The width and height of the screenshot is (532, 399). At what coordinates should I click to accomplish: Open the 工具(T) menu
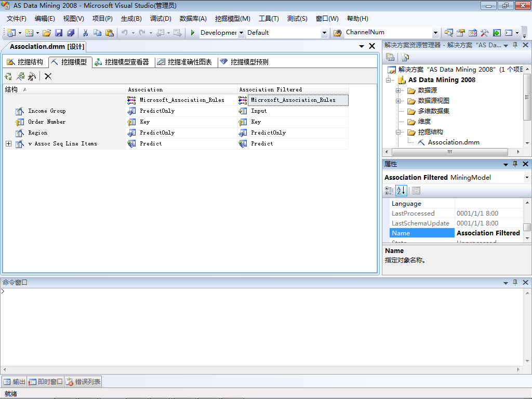(269, 19)
